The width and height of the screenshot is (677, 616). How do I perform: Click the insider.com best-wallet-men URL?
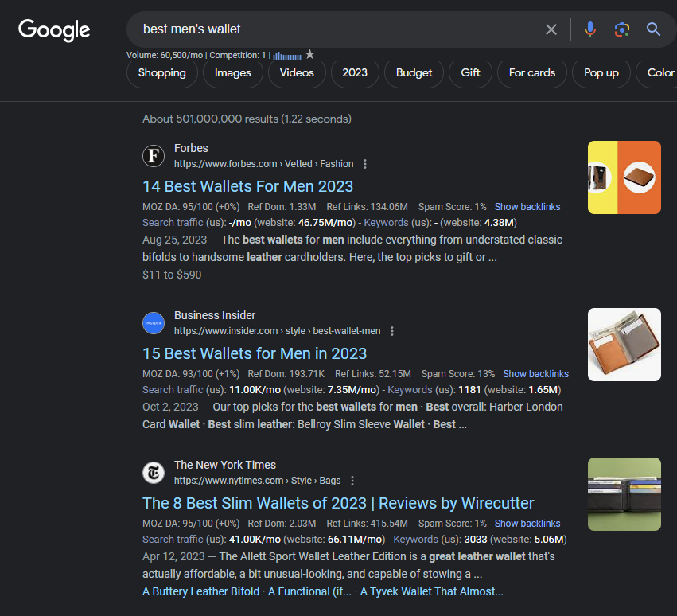pos(277,331)
